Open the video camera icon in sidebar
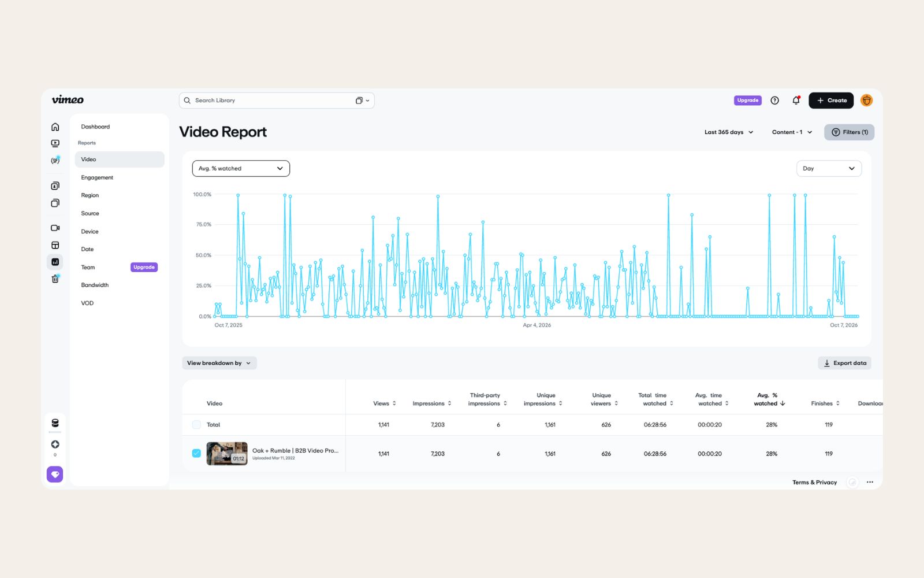 point(55,228)
